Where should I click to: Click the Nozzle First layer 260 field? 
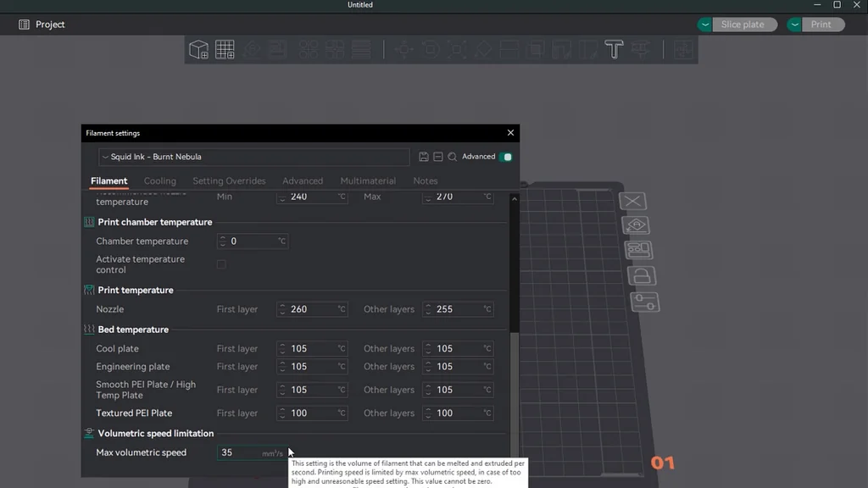[312, 309]
